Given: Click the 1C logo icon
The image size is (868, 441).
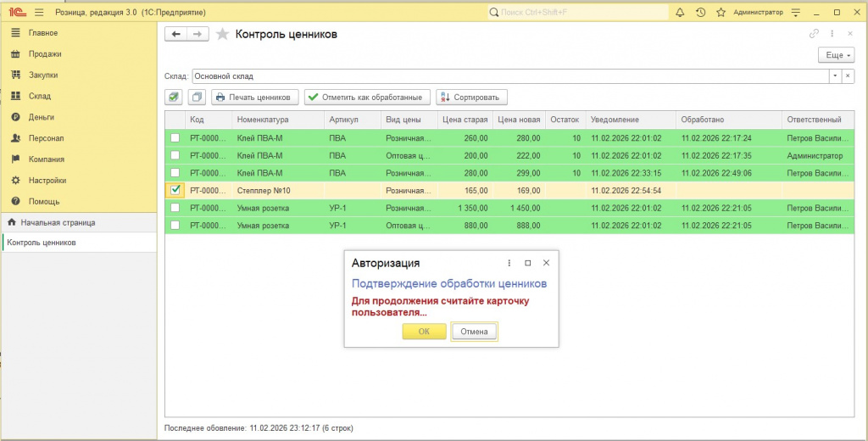Looking at the screenshot, I should [17, 12].
